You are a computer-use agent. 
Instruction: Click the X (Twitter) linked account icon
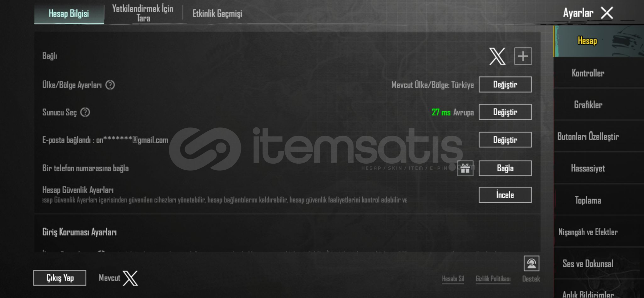pos(497,56)
